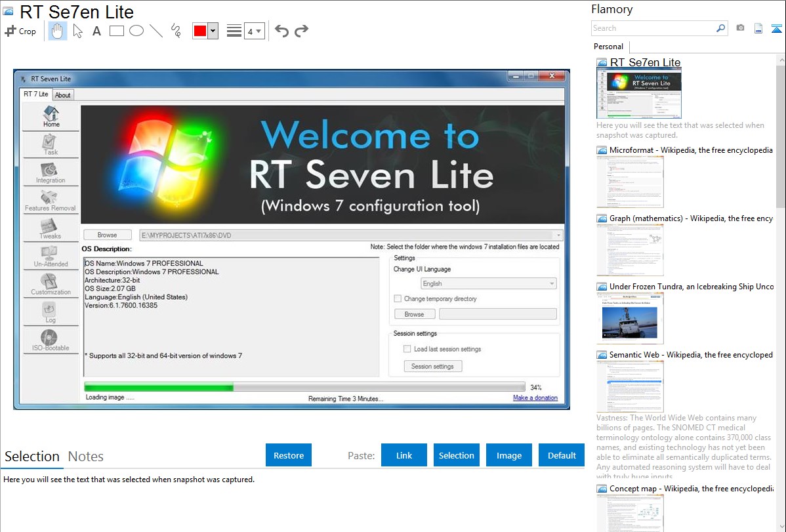Pick the text annotation tool
The image size is (786, 532).
(96, 31)
